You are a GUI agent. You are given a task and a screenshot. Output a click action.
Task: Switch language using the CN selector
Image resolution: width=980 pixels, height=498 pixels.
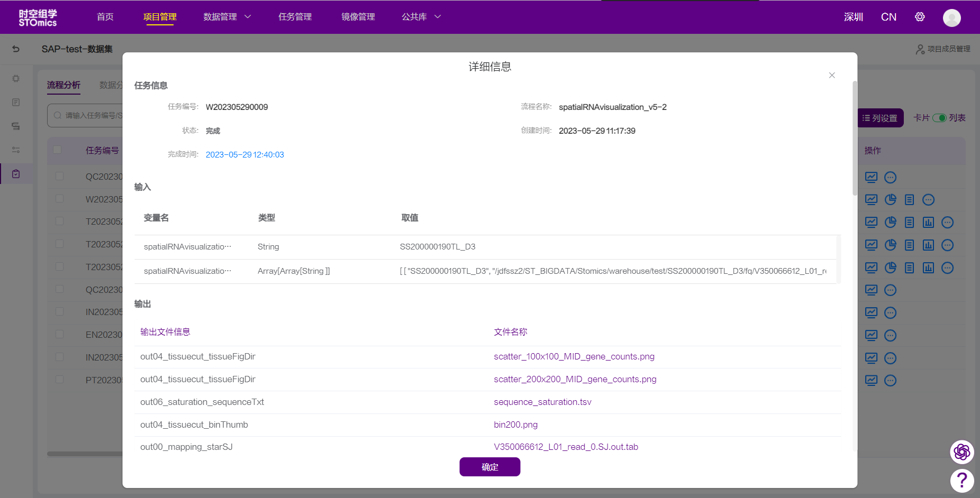[x=888, y=17]
